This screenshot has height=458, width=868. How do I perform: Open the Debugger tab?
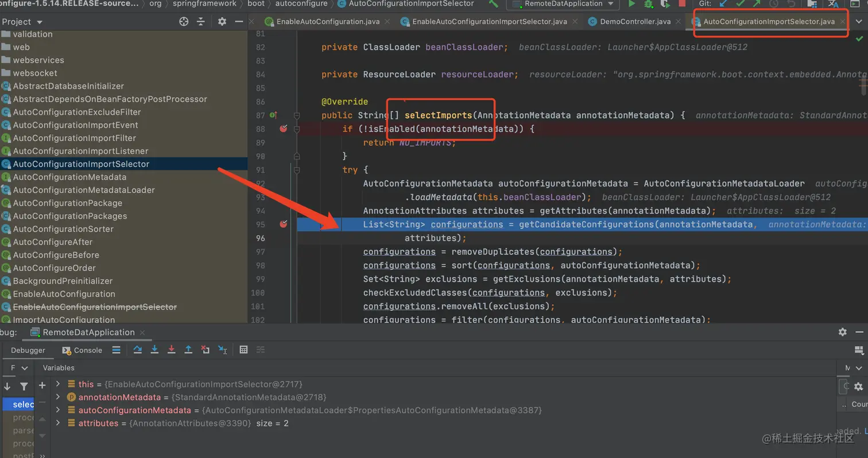(28, 350)
